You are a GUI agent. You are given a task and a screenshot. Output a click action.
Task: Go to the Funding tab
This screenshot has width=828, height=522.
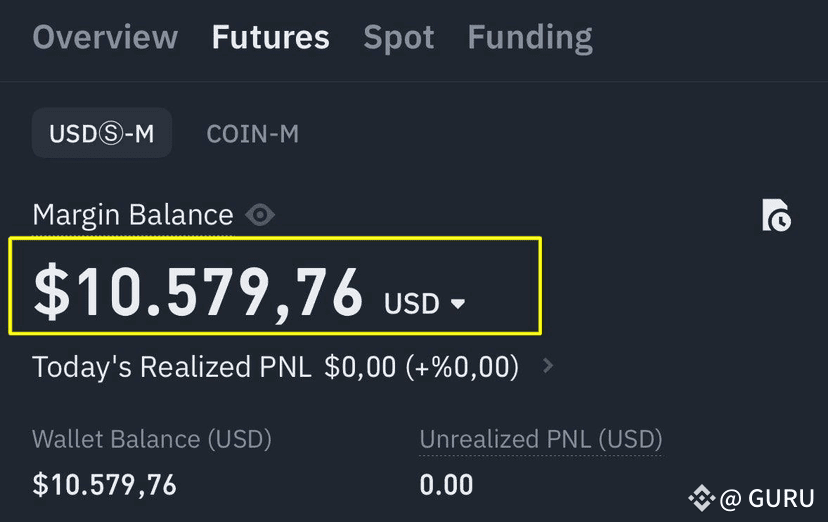click(530, 38)
